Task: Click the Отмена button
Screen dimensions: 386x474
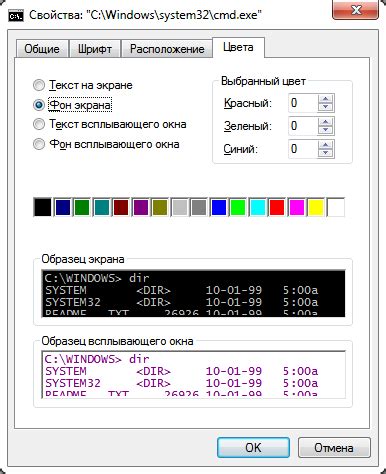Action: pyautogui.click(x=334, y=448)
